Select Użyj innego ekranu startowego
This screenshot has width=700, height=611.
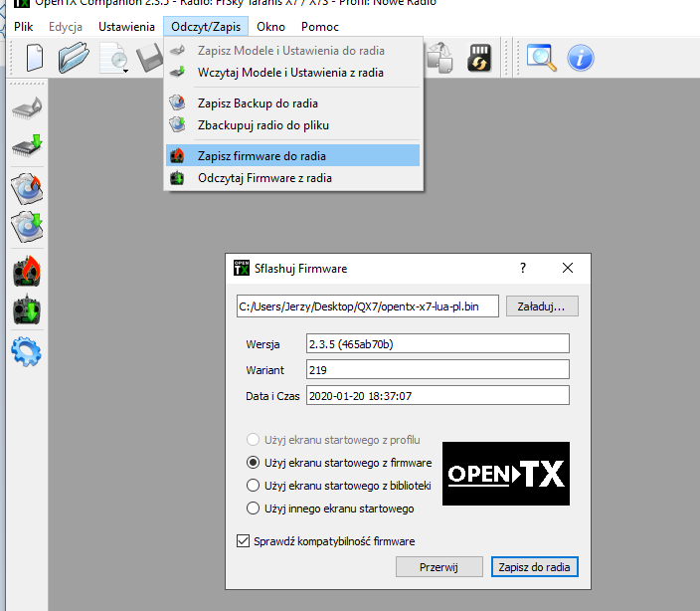pyautogui.click(x=330, y=509)
